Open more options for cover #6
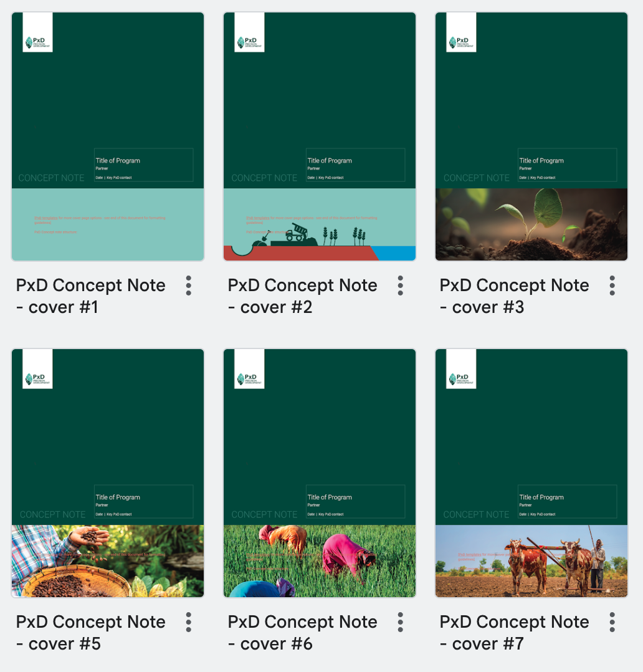 point(400,622)
